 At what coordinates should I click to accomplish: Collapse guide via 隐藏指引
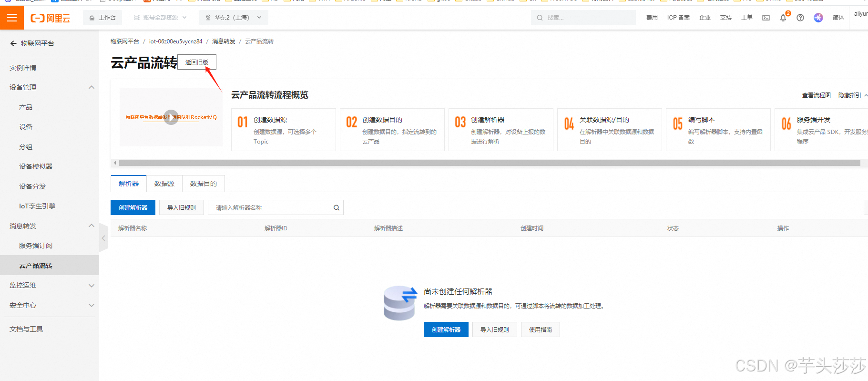(x=852, y=95)
